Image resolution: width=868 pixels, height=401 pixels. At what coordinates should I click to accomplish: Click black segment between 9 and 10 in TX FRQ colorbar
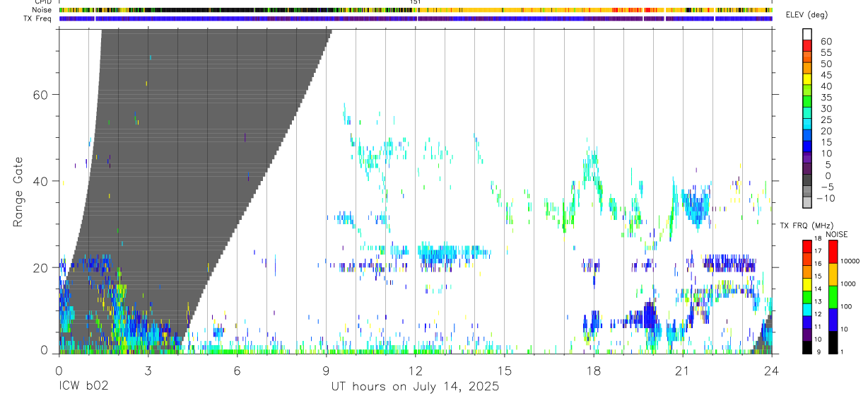click(x=807, y=347)
